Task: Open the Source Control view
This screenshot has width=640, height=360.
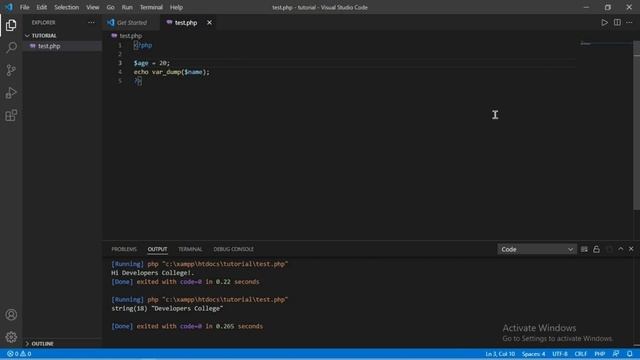Action: 11,70
